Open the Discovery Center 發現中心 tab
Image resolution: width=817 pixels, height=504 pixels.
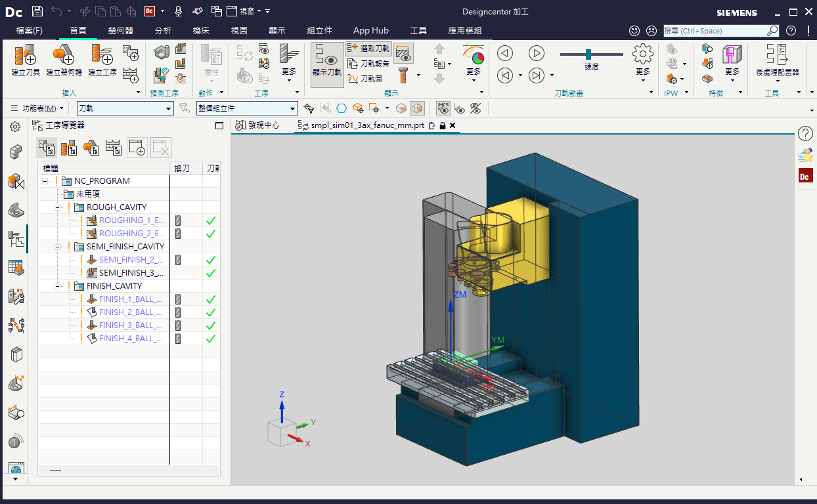[258, 125]
